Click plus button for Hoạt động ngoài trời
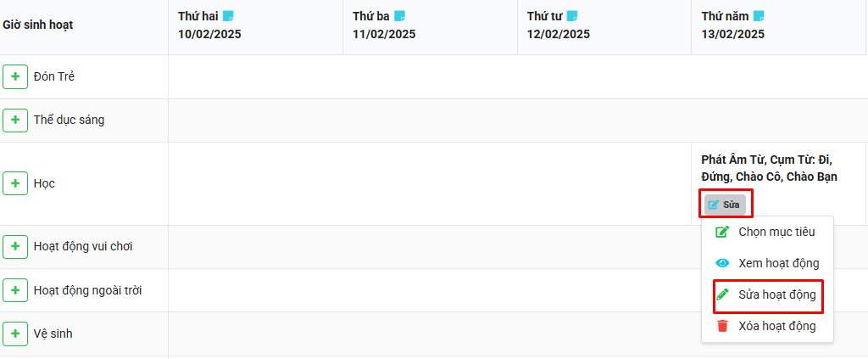Image resolution: width=868 pixels, height=359 pixels. (15, 290)
